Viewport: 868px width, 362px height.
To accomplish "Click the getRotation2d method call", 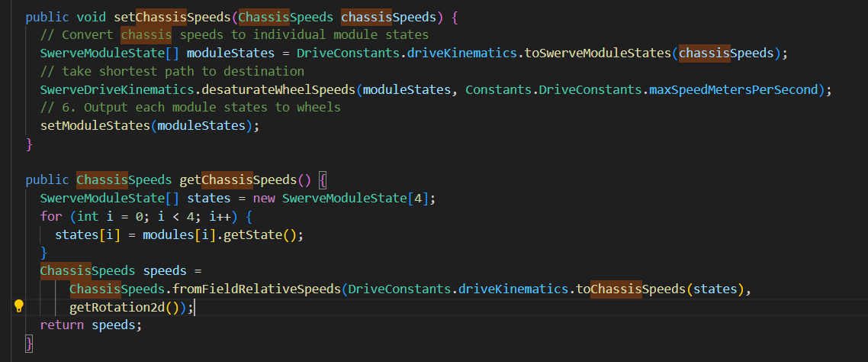I will 117,307.
